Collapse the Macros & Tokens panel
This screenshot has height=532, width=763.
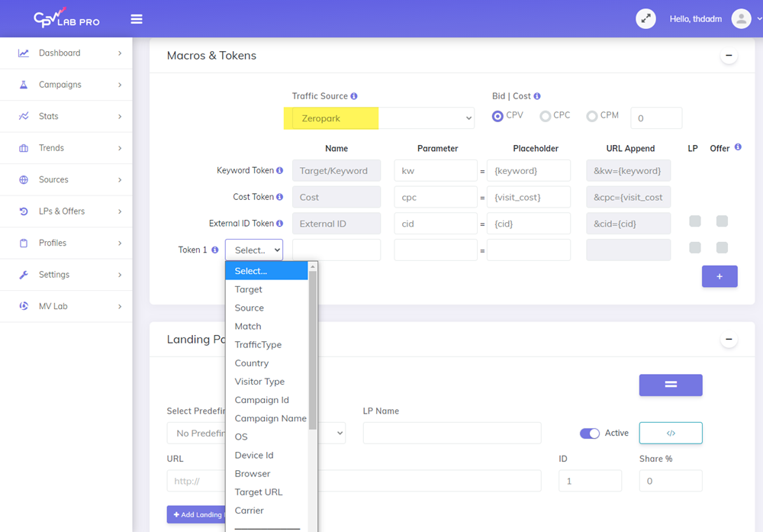pyautogui.click(x=729, y=56)
